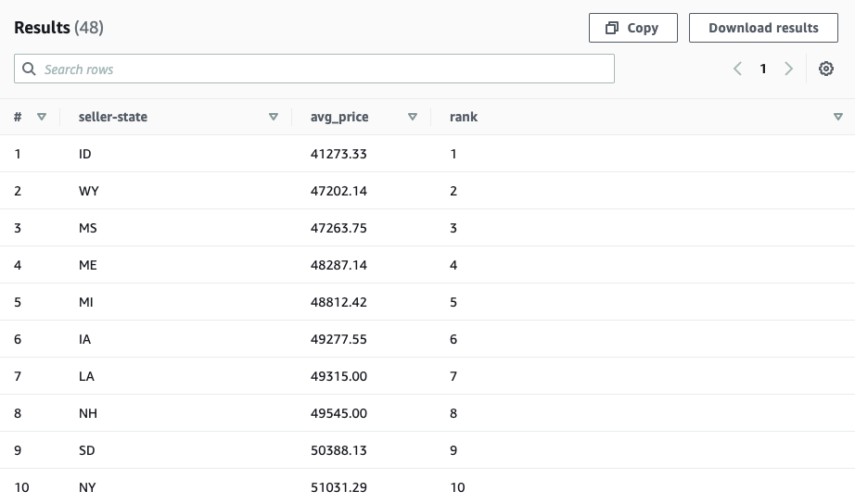The width and height of the screenshot is (855, 504).
Task: Select the ID state row cell
Action: (85, 154)
